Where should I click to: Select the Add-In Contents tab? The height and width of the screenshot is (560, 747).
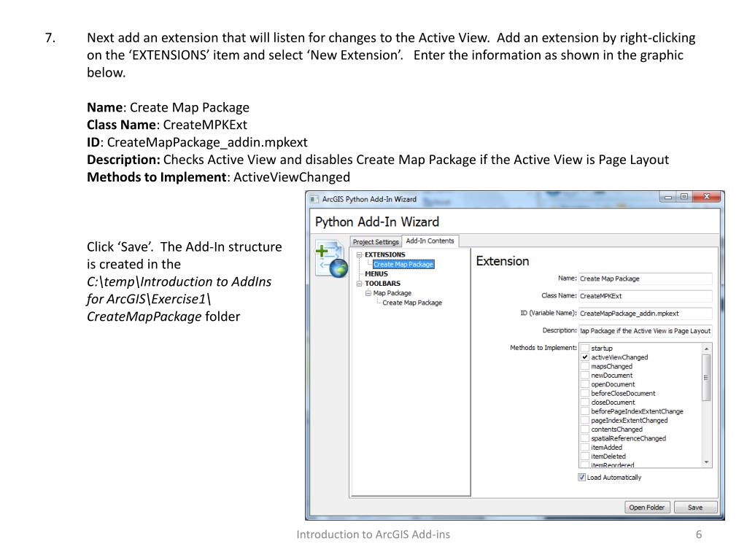pos(430,241)
